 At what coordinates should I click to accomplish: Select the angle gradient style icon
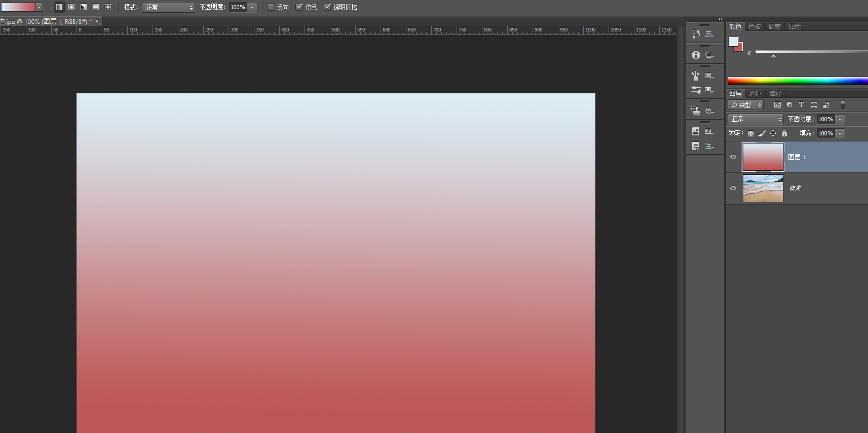[x=84, y=7]
